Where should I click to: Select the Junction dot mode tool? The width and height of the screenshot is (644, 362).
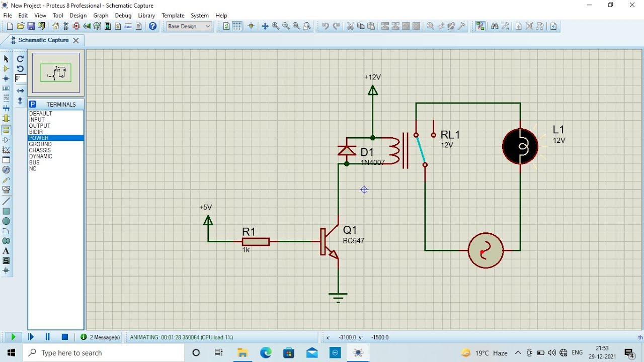(x=6, y=78)
